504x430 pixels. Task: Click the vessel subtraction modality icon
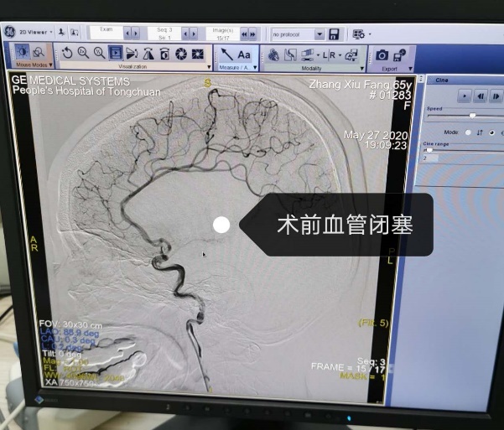point(273,55)
